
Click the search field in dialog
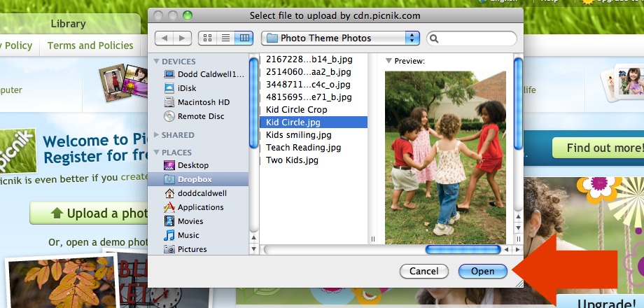pos(472,38)
